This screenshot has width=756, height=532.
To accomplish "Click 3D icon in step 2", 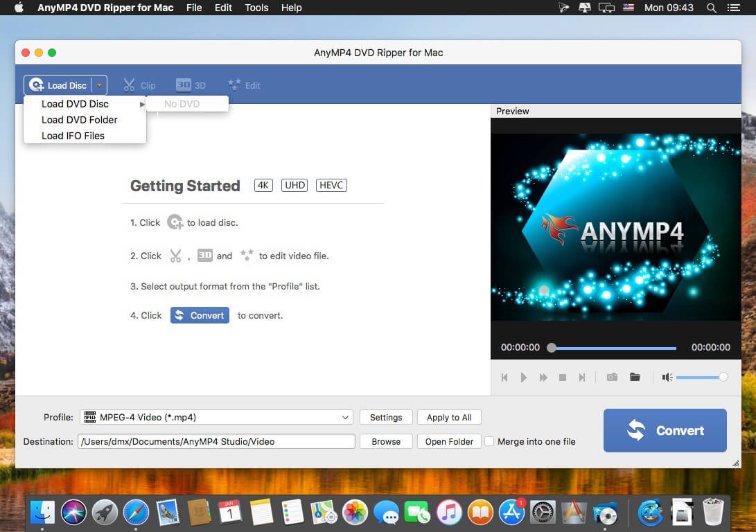I will tap(205, 256).
